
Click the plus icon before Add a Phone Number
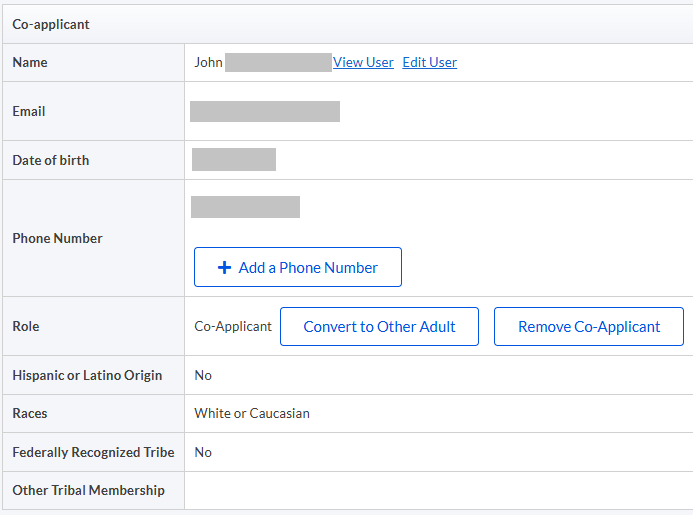point(224,267)
